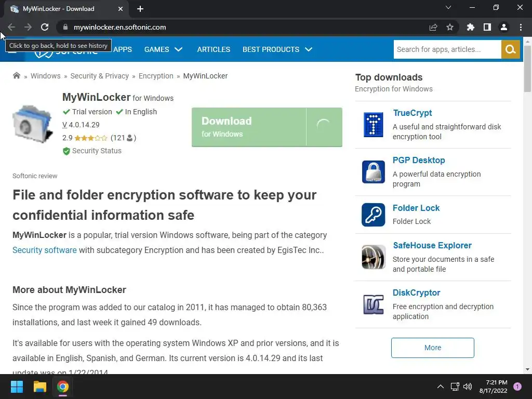Go to Encryption breadcrumb link
The height and width of the screenshot is (399, 532).
point(156,76)
